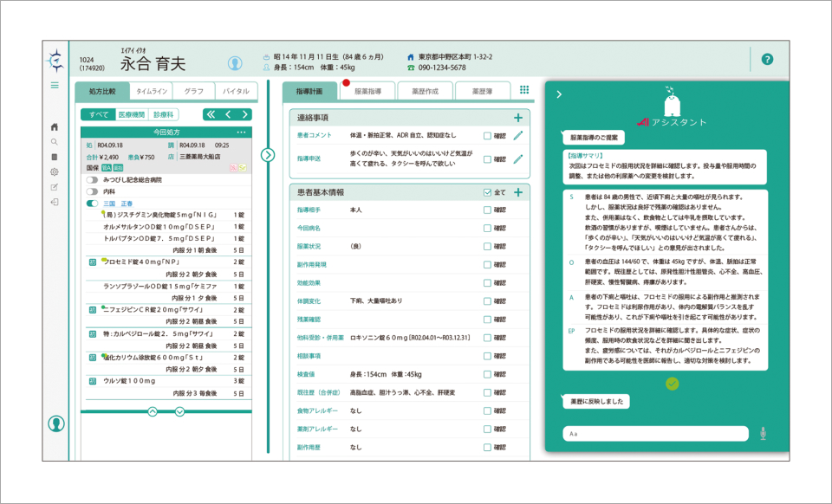The height and width of the screenshot is (504, 832).
Task: Edit the 患者コメント entry with pencil icon
Action: (518, 136)
